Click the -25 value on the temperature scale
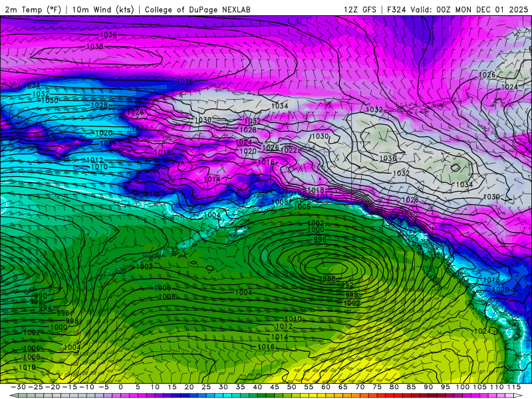 tap(35, 387)
